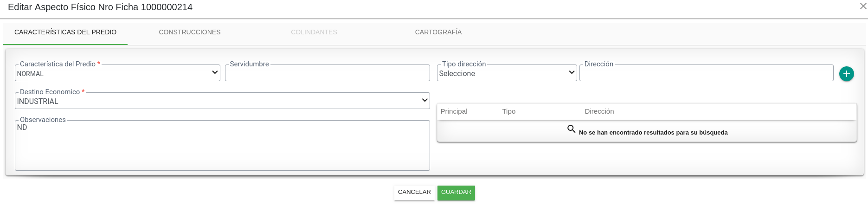868x206 pixels.
Task: Click the no results found message
Action: [653, 133]
